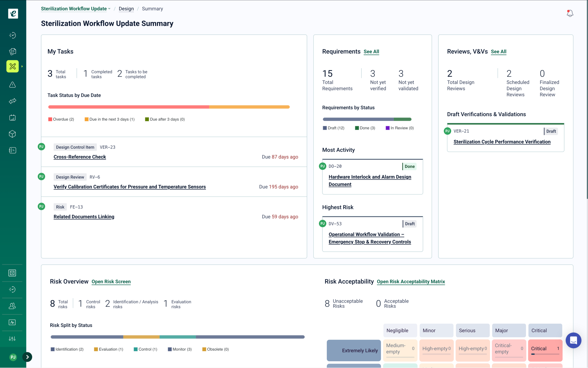
Task: Select the Critical 1 cell in risk matrix
Action: (545, 350)
